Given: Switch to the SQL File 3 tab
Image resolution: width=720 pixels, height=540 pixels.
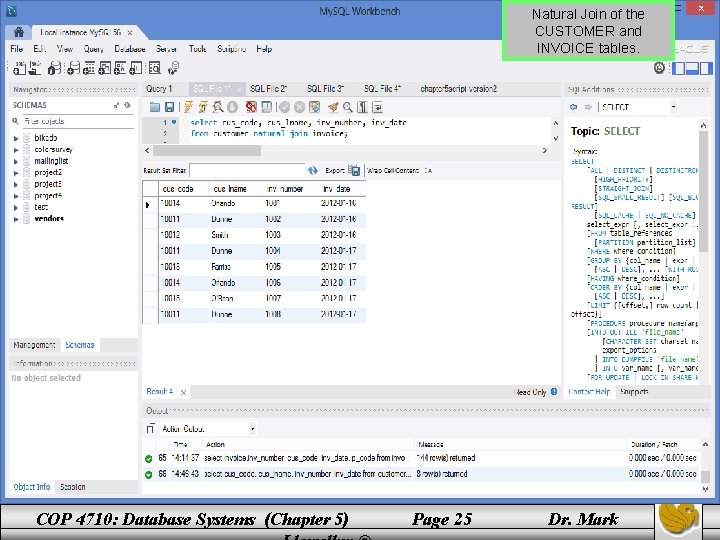Looking at the screenshot, I should pos(325,89).
